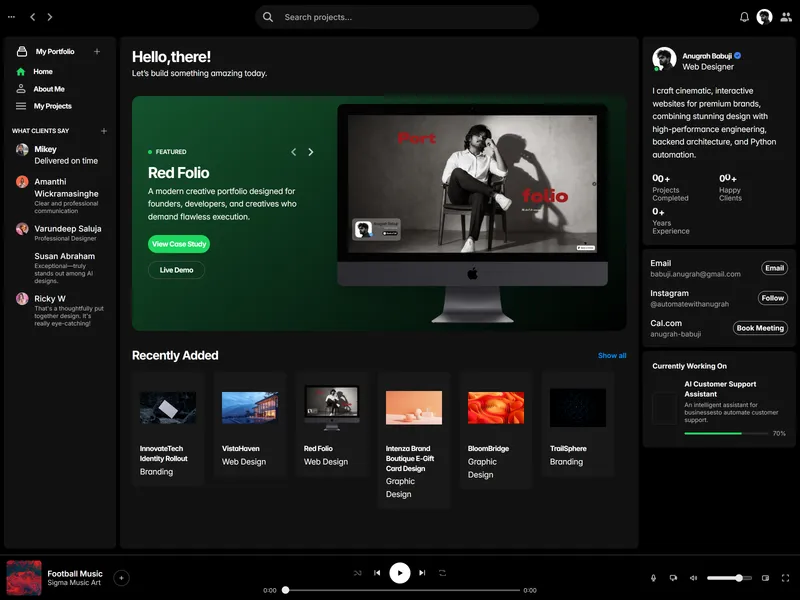The height and width of the screenshot is (600, 800).
Task: Show previous featured project
Action: coord(293,152)
